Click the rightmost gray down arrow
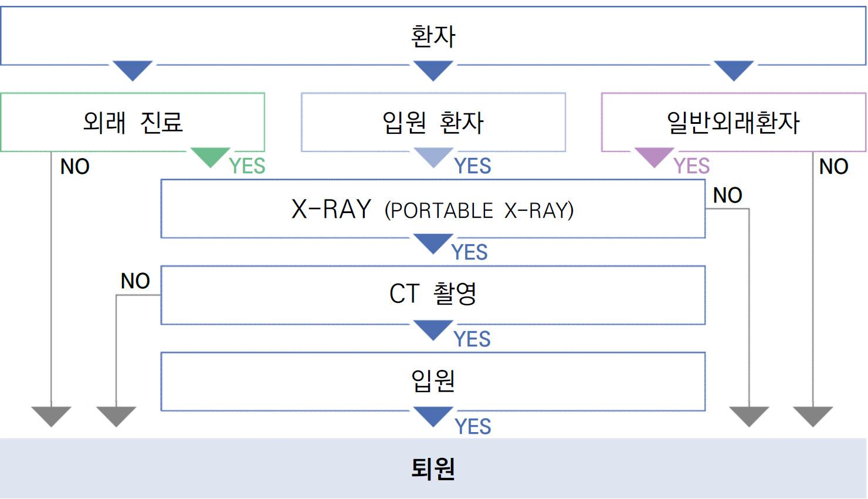Viewport: 868px width, 499px height. tap(813, 416)
